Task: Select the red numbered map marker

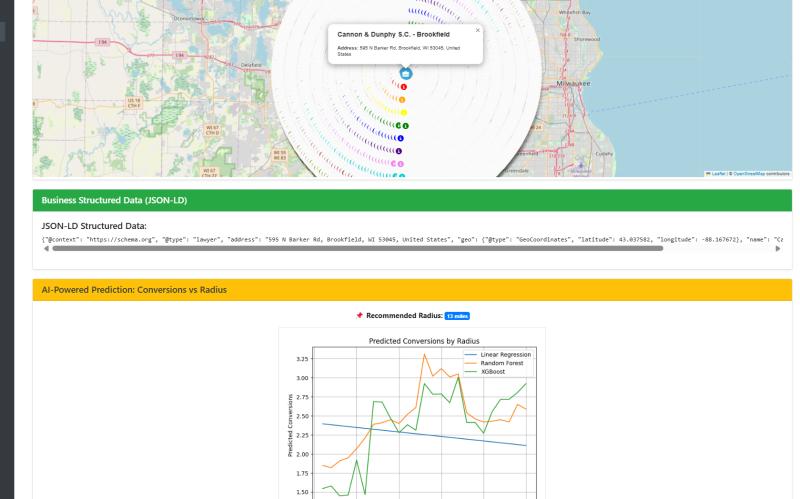Action: point(404,87)
